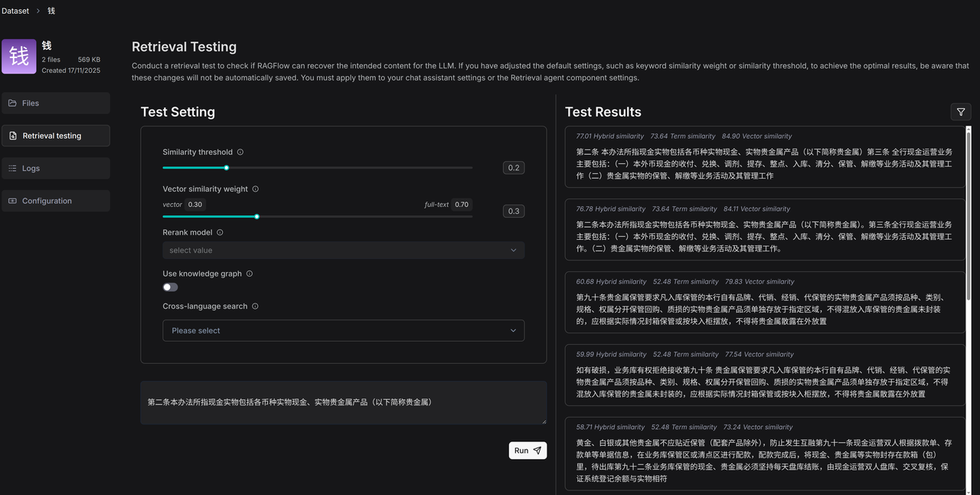980x495 pixels.
Task: Click the filter icon above Test Results
Action: (960, 112)
